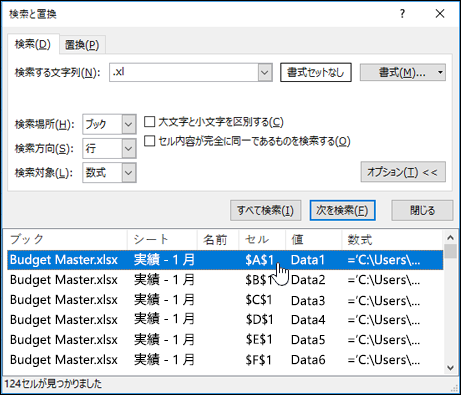Select the result row for $E$1
Image resolution: width=461 pixels, height=395 pixels.
click(x=225, y=340)
